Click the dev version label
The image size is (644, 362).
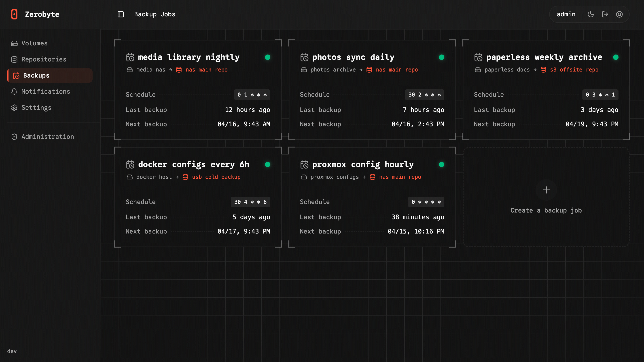12,351
